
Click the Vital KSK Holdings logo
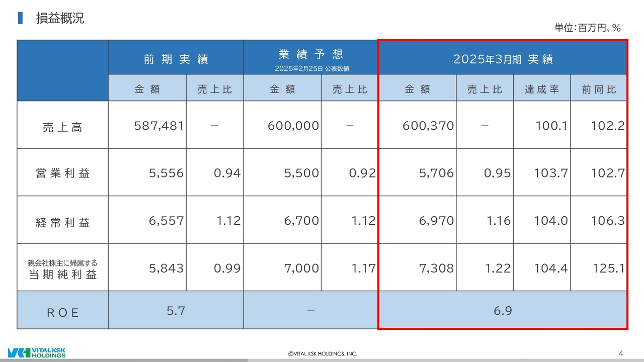click(37, 352)
